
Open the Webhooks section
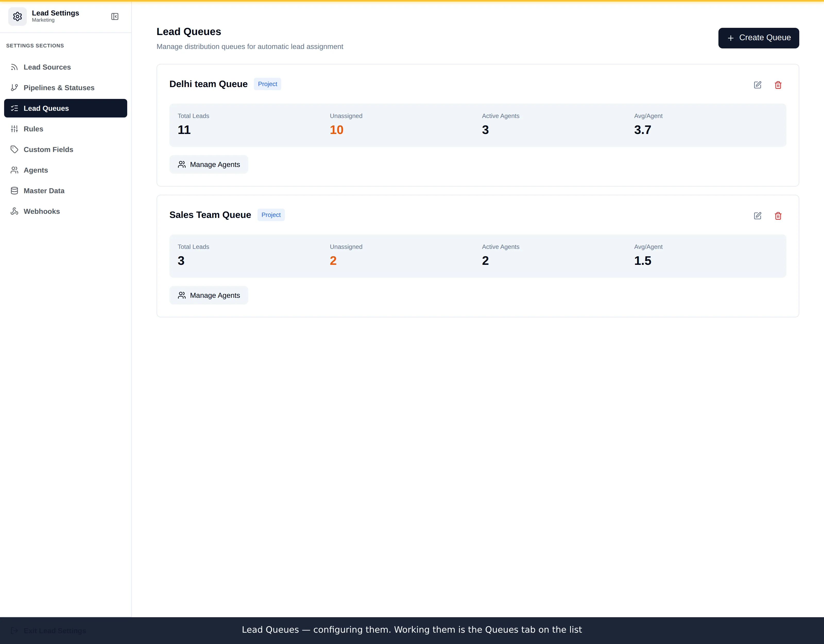[66, 211]
